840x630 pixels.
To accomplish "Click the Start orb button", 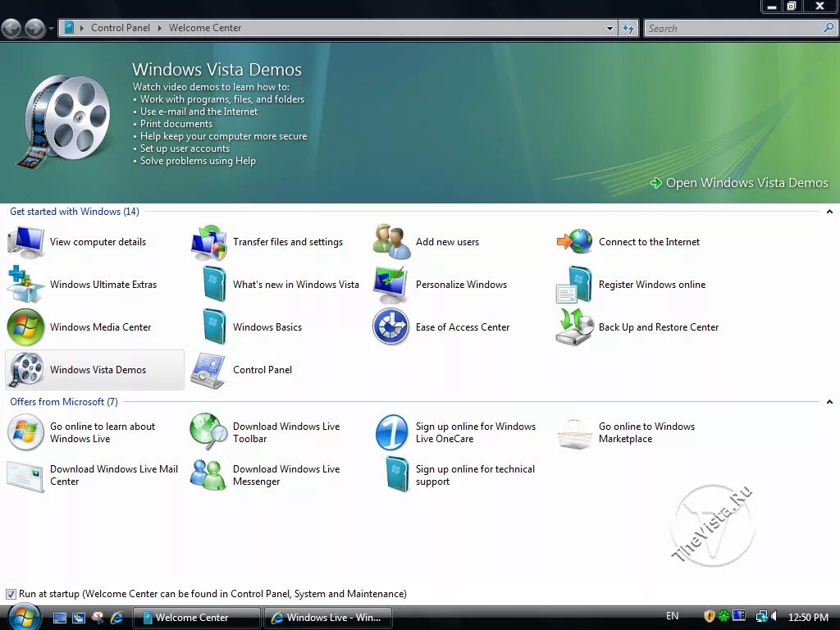I will point(24,616).
